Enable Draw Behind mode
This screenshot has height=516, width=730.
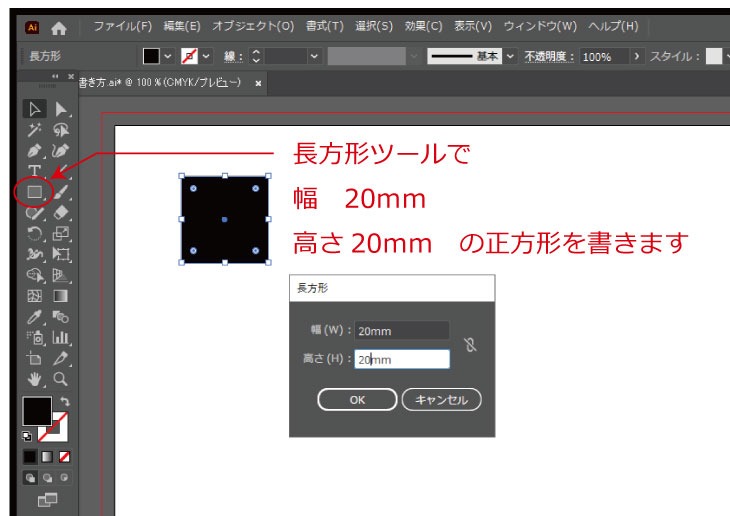47,478
